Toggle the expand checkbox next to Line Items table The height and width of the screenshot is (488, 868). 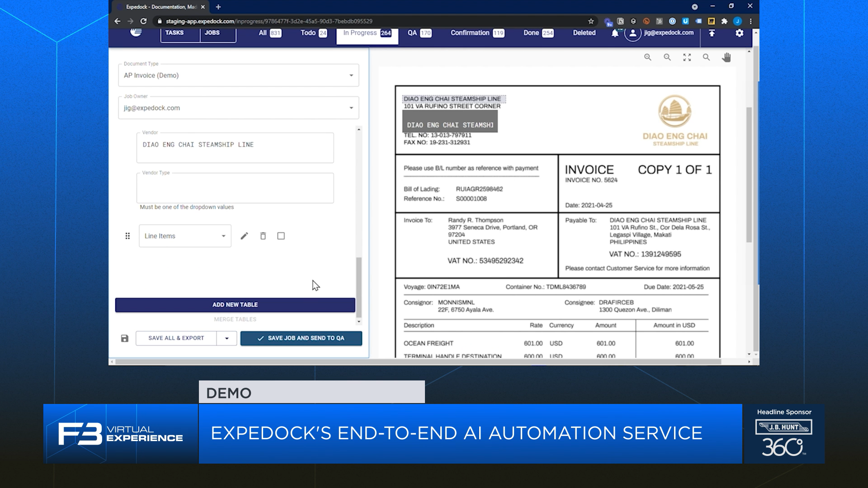[281, 236]
